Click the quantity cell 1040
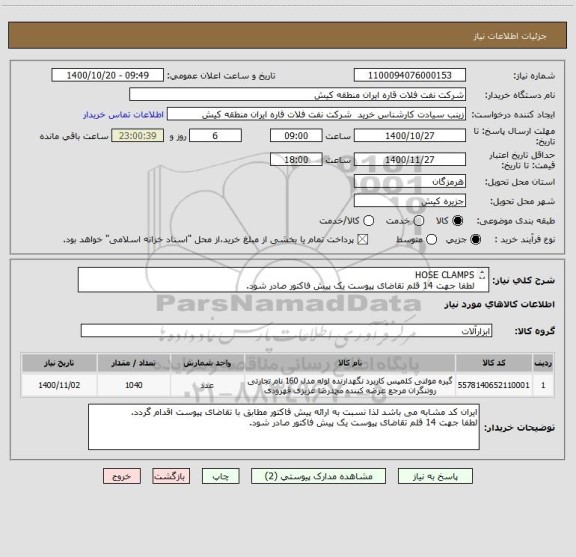576x557 pixels. [x=134, y=385]
